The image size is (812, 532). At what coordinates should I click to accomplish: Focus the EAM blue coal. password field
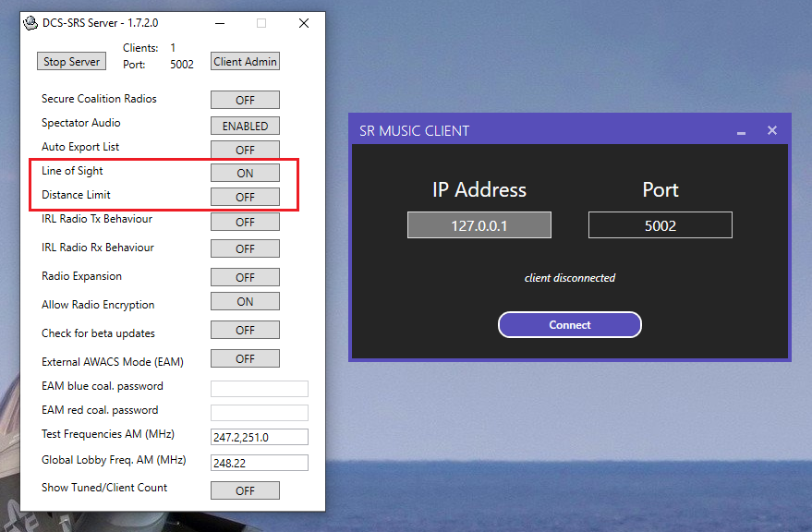click(260, 389)
